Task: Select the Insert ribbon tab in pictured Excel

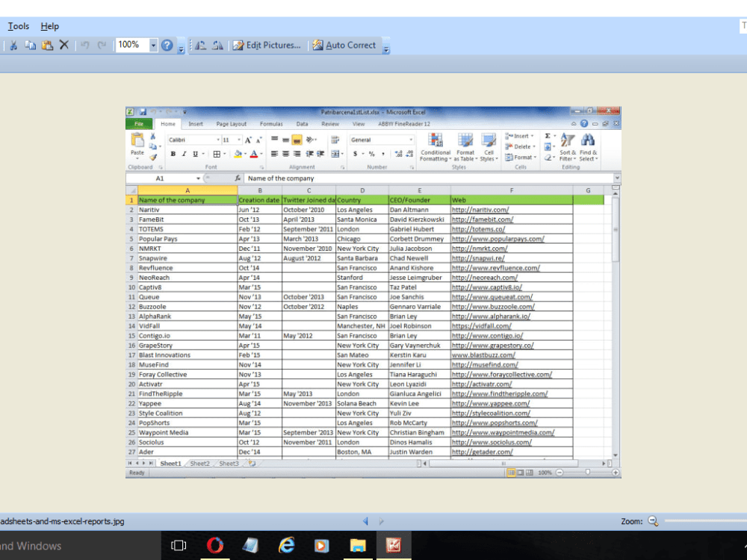Action: [x=195, y=124]
